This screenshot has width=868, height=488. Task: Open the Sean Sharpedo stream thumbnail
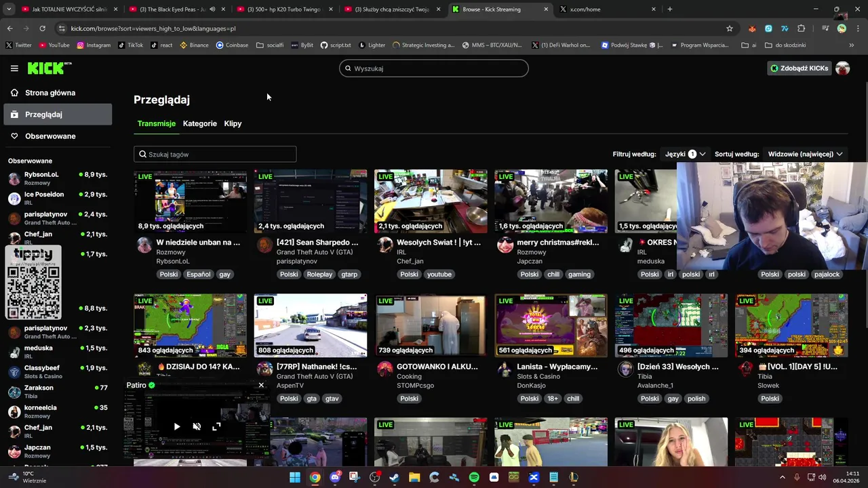pos(311,201)
